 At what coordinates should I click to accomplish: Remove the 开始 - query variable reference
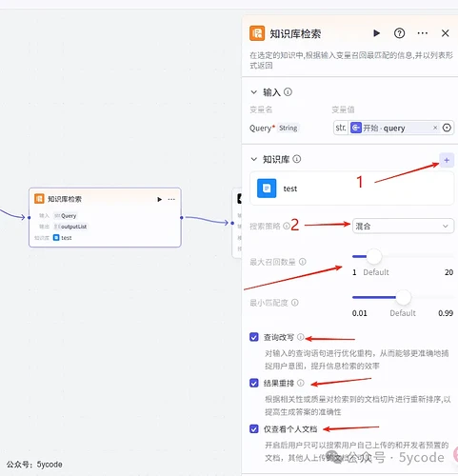[x=435, y=128]
